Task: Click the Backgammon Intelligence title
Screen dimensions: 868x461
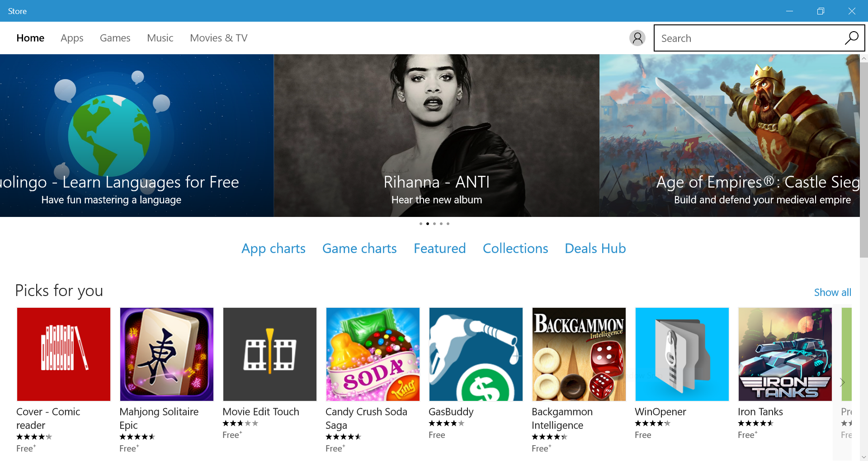Action: (562, 419)
